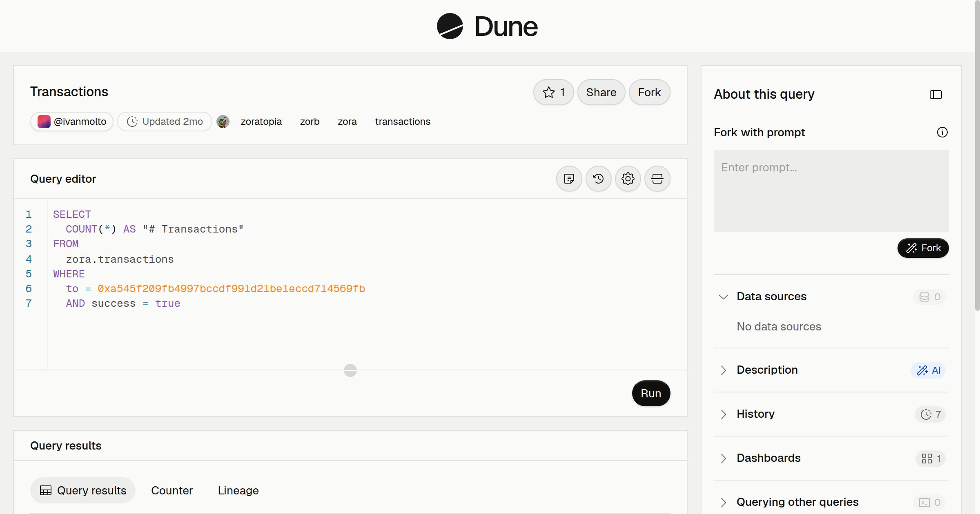The image size is (980, 514).
Task: Click the contract address on line 6
Action: click(231, 289)
